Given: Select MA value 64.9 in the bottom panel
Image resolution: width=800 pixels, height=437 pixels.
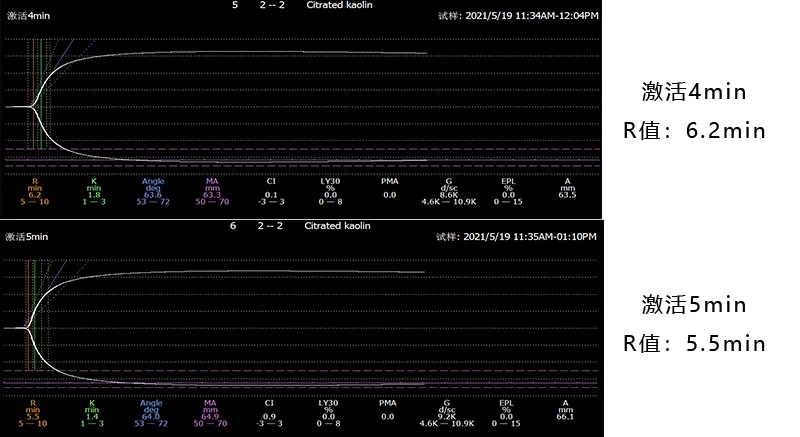Looking at the screenshot, I should 210,416.
